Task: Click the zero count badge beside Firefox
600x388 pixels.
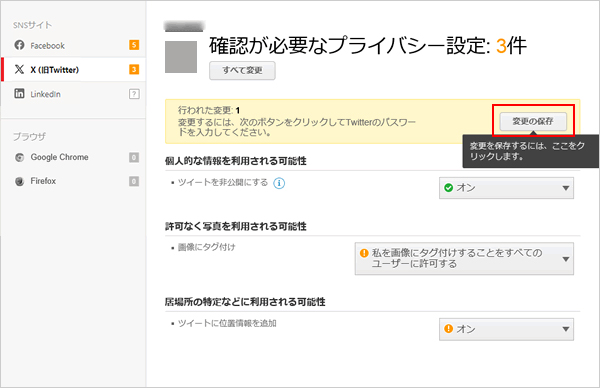Action: point(134,181)
